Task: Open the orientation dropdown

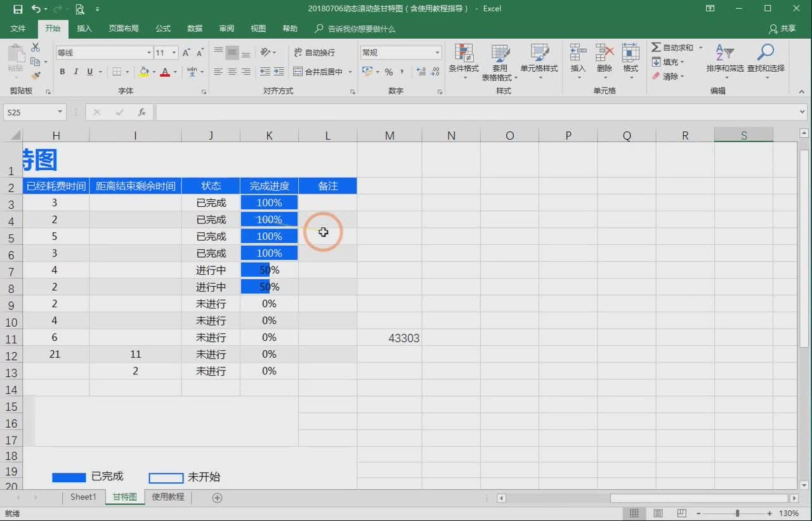Action: point(269,53)
